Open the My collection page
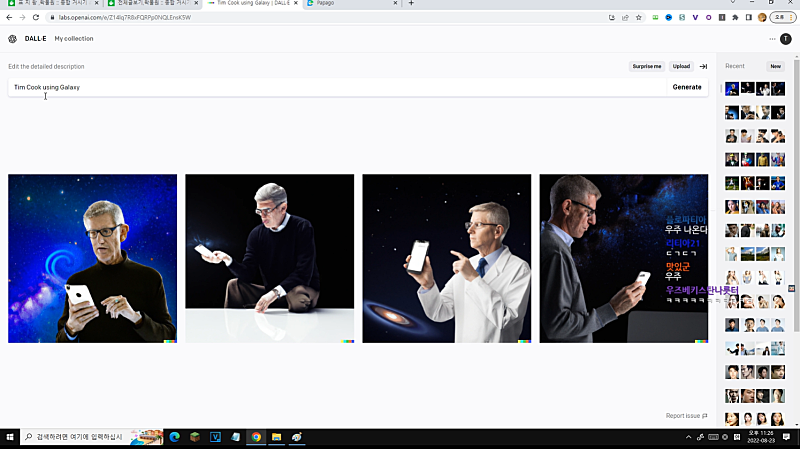The height and width of the screenshot is (449, 800). click(74, 39)
